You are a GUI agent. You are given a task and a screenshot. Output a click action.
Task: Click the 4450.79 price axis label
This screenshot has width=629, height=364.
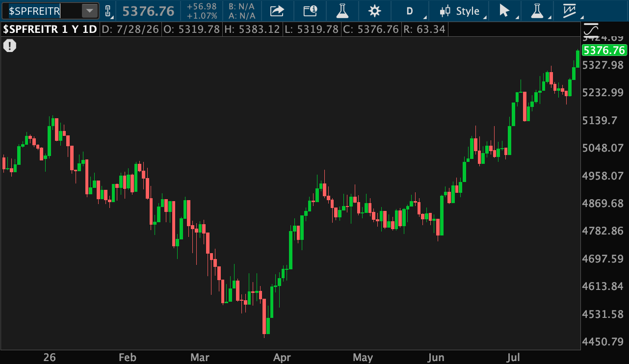pos(603,341)
